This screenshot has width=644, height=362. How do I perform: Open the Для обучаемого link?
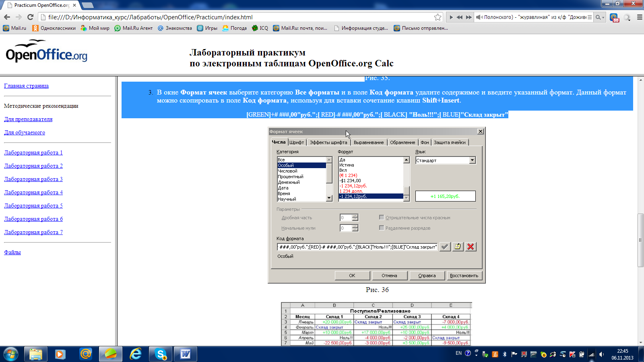point(25,132)
